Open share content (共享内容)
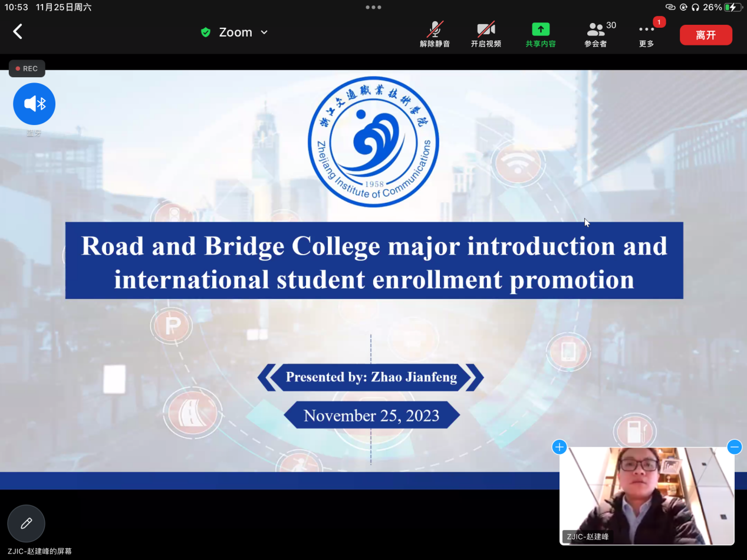The image size is (747, 560). pos(541,34)
